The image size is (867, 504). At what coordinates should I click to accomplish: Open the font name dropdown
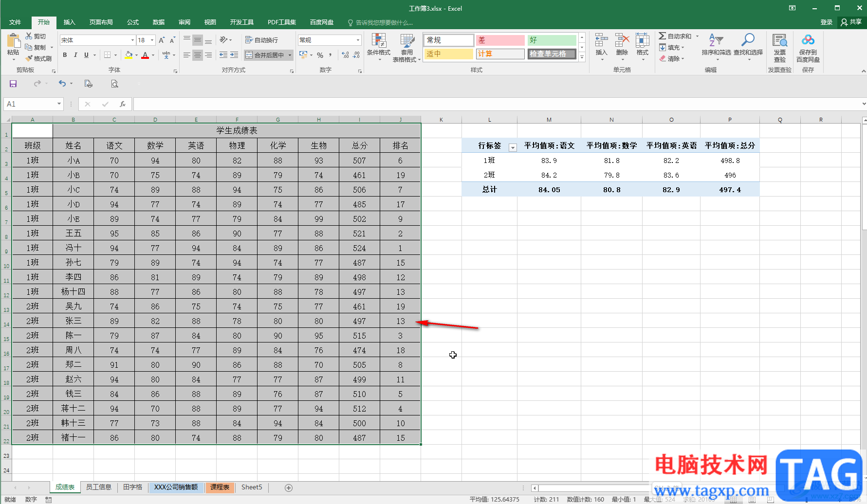pos(132,40)
